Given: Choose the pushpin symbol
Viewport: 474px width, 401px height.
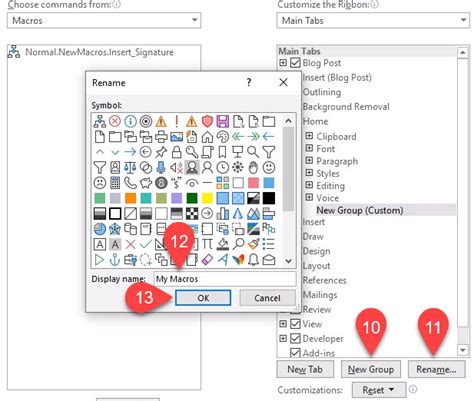Looking at the screenshot, I should click(x=161, y=152).
